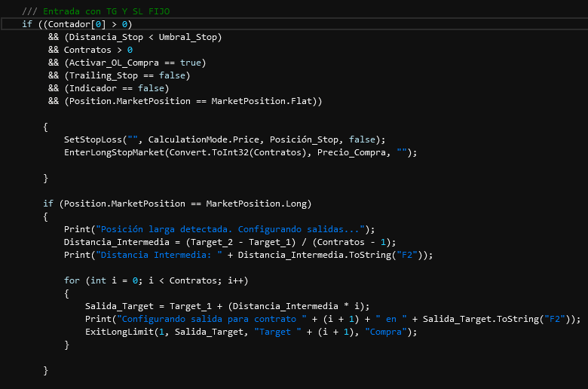588x389 pixels.
Task: Click 'false' on the Indicador line
Action: coord(151,88)
